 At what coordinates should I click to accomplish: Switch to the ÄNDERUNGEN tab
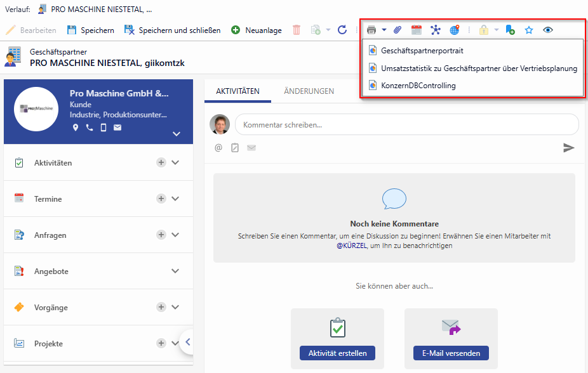[309, 91]
